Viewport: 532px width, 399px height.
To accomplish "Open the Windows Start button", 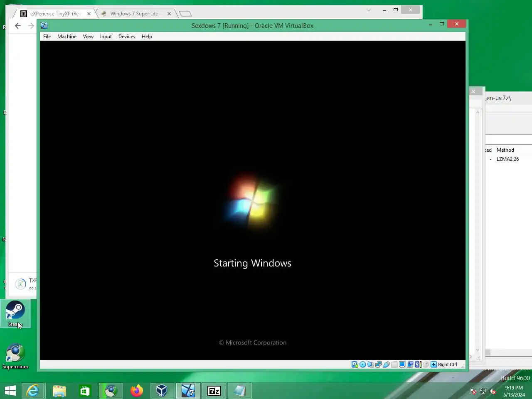I will click(x=10, y=391).
